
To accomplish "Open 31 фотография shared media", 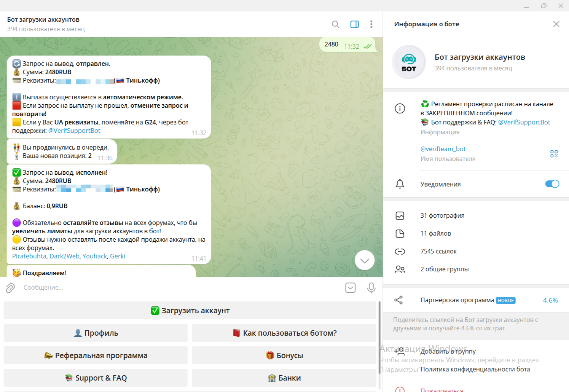I will [442, 216].
